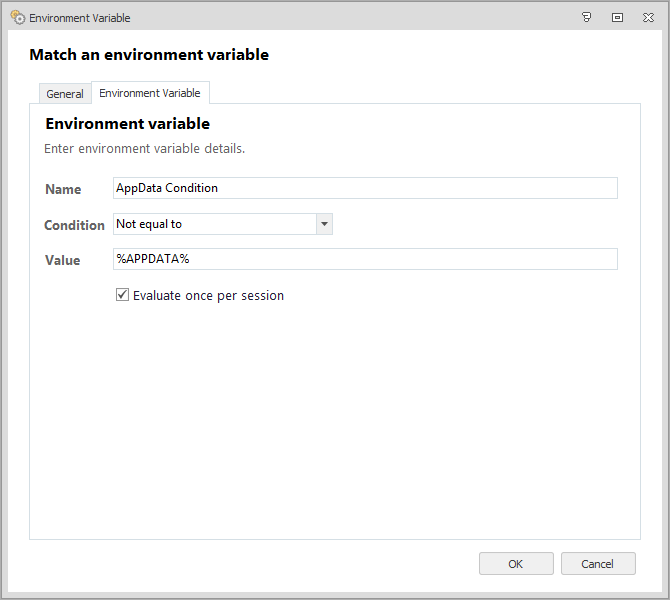This screenshot has width=670, height=600.
Task: Select the Environment Variable tab
Action: point(150,93)
